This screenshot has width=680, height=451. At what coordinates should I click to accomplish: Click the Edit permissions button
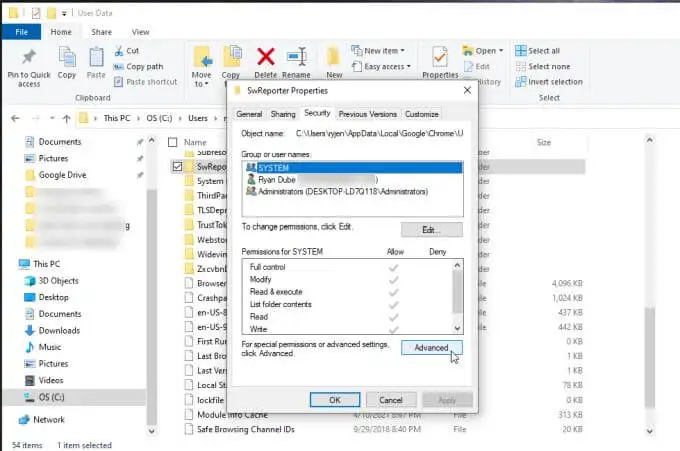(432, 230)
